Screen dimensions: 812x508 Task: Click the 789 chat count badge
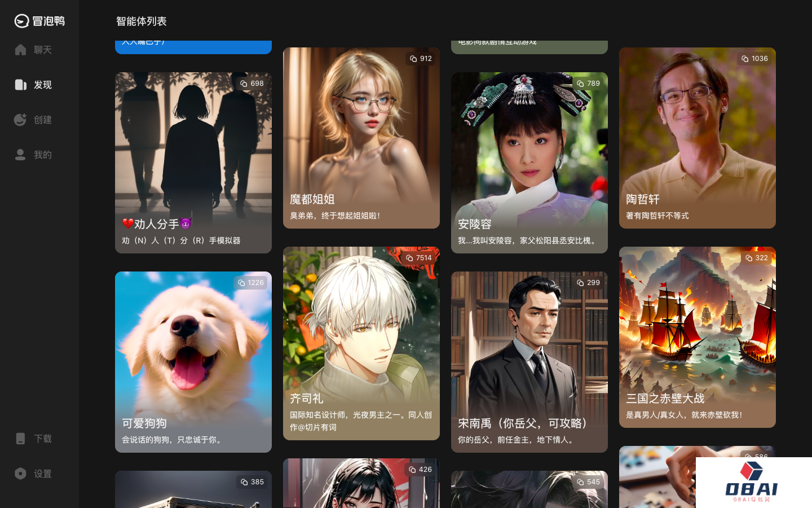pos(588,84)
